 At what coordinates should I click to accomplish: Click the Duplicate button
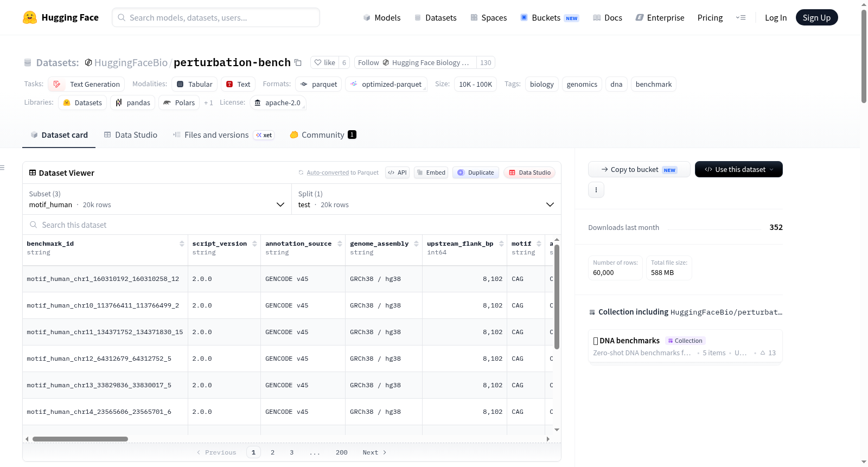pos(476,172)
